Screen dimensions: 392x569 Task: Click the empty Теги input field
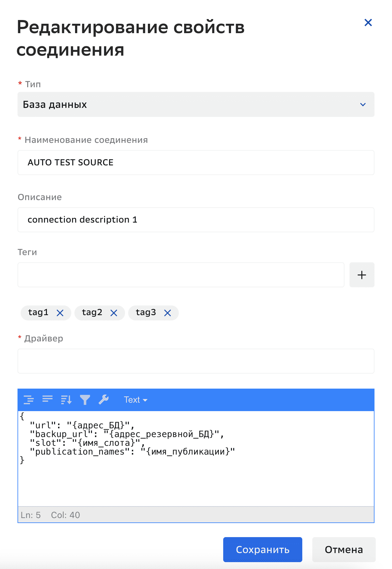coord(181,275)
